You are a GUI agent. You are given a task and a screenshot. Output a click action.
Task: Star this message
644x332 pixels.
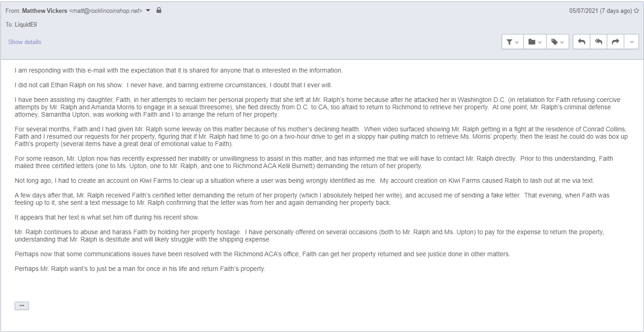pyautogui.click(x=636, y=11)
